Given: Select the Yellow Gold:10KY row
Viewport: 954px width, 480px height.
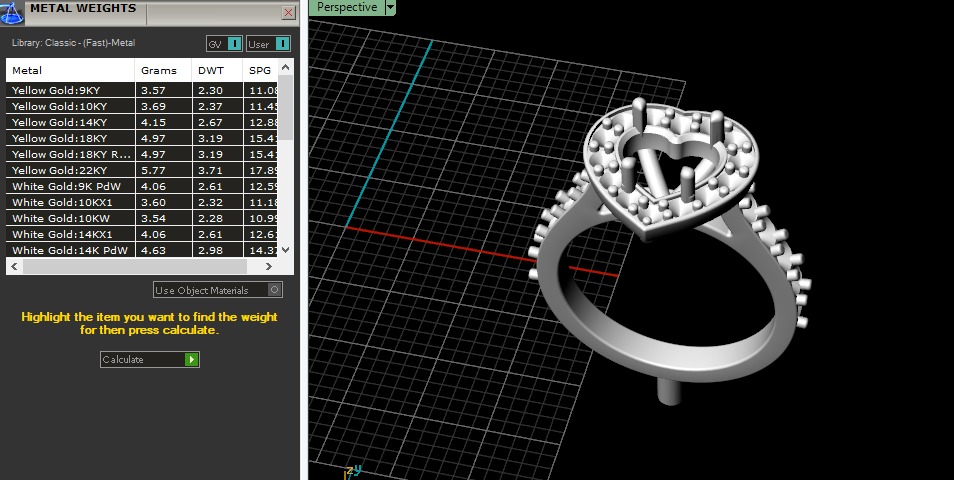Looking at the screenshot, I should (x=142, y=106).
